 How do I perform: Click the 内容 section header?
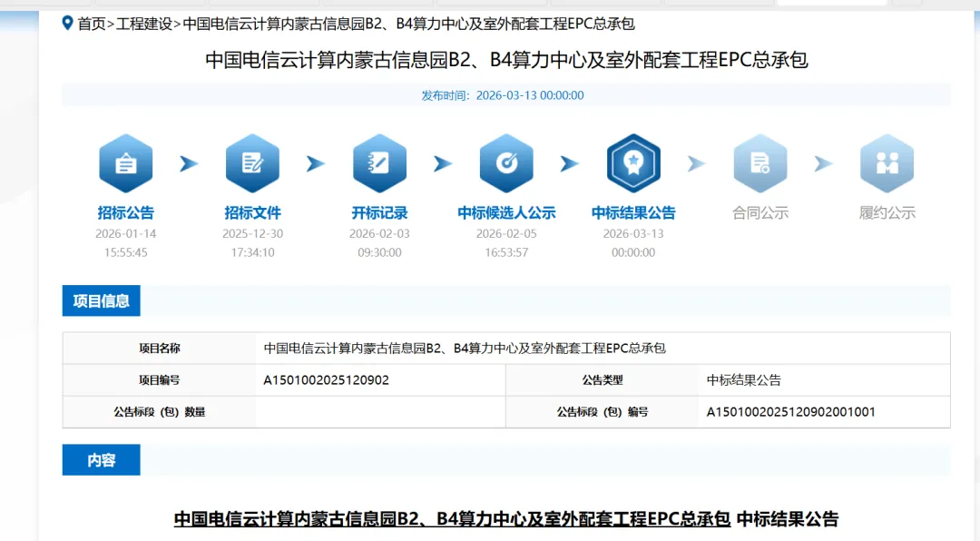point(102,460)
